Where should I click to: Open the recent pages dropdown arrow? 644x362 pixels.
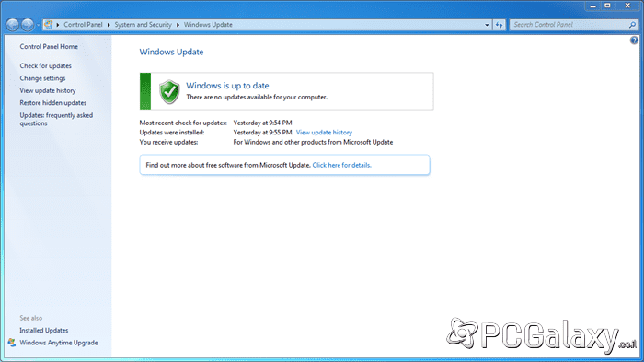coord(38,25)
